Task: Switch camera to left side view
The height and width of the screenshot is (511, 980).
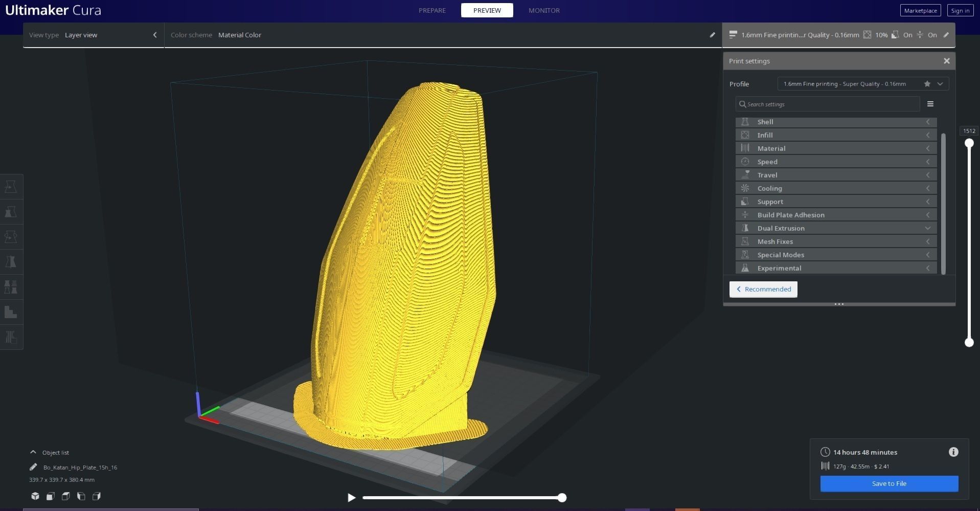Action: [81, 496]
